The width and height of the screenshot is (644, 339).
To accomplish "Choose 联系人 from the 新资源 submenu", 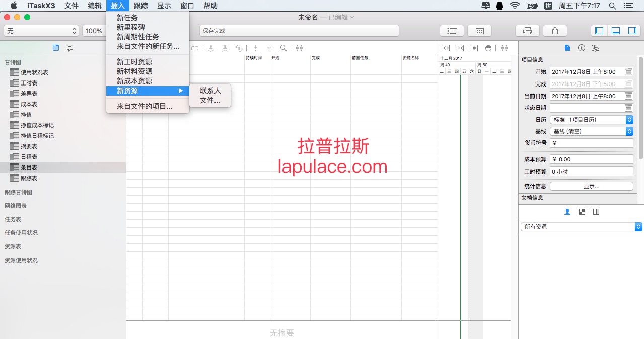I will click(x=210, y=91).
